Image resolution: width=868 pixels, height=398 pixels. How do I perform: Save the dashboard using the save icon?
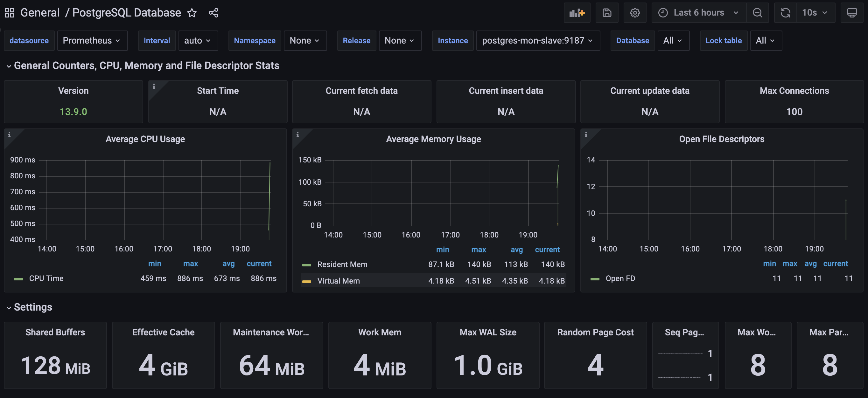(607, 12)
